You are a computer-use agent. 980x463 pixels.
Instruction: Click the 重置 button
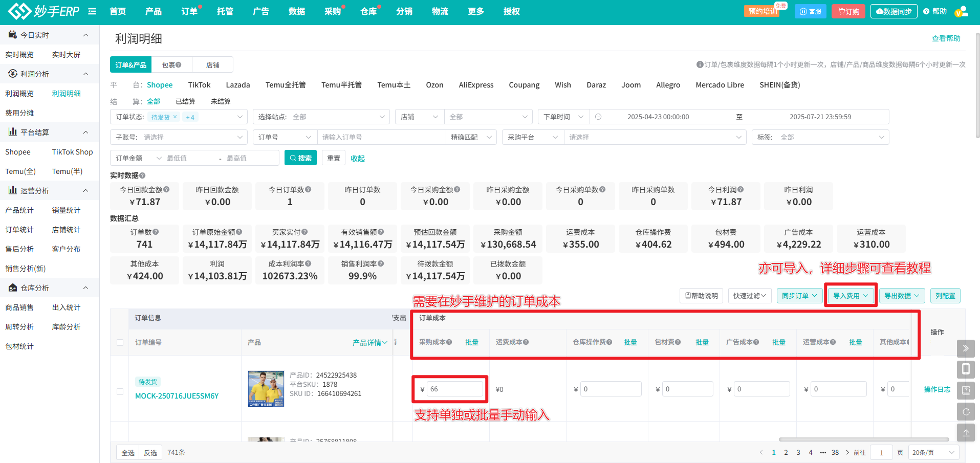click(334, 158)
